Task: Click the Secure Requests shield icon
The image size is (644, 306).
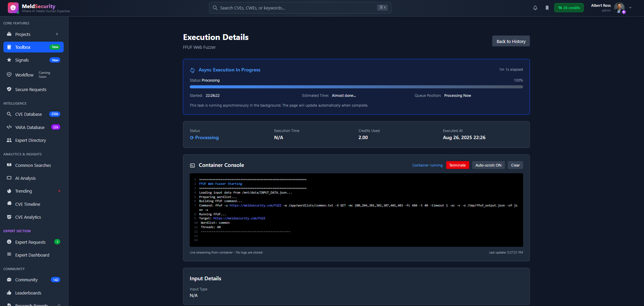Action: 9,89
